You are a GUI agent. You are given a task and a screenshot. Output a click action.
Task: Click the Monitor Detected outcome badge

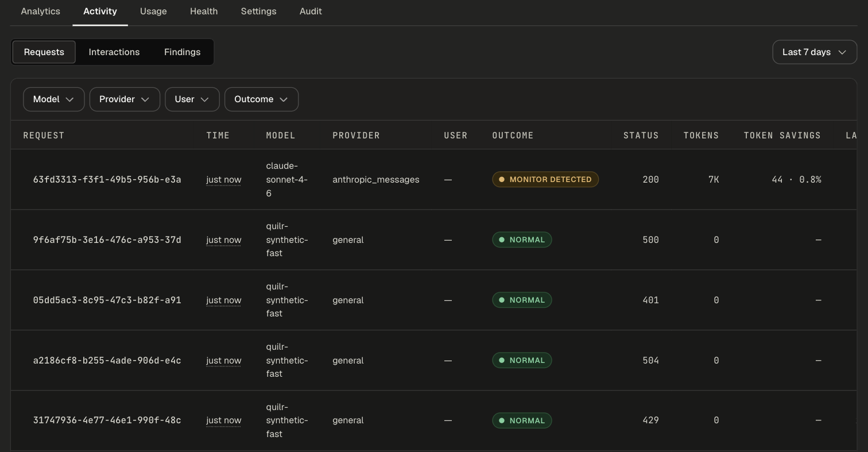point(545,180)
